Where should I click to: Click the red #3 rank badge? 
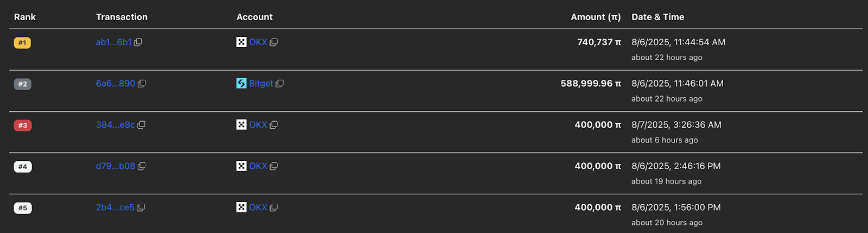coord(23,125)
